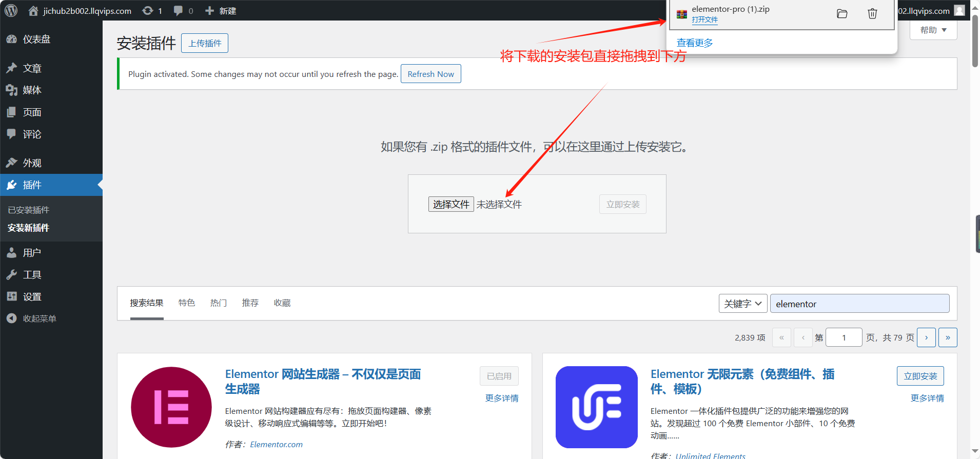Open the 设置 settings icon in sidebar
Image resolution: width=980 pixels, height=459 pixels.
11,297
